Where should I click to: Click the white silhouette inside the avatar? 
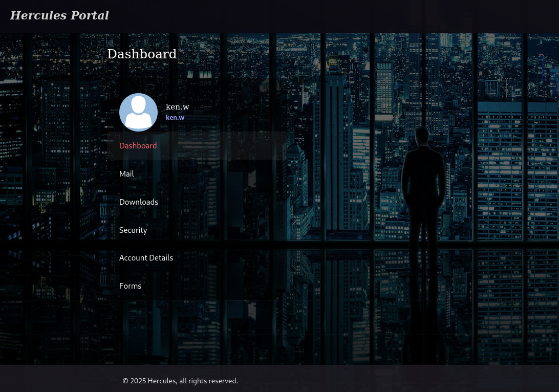[138, 113]
